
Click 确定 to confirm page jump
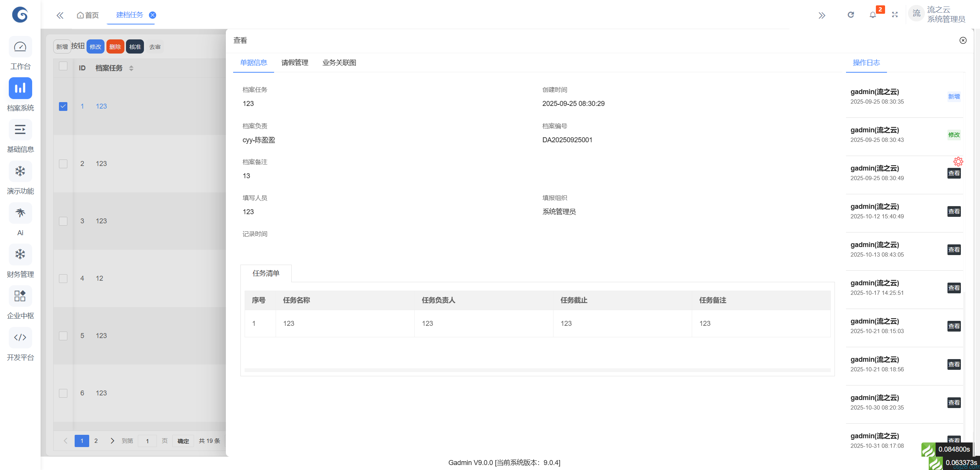point(183,441)
